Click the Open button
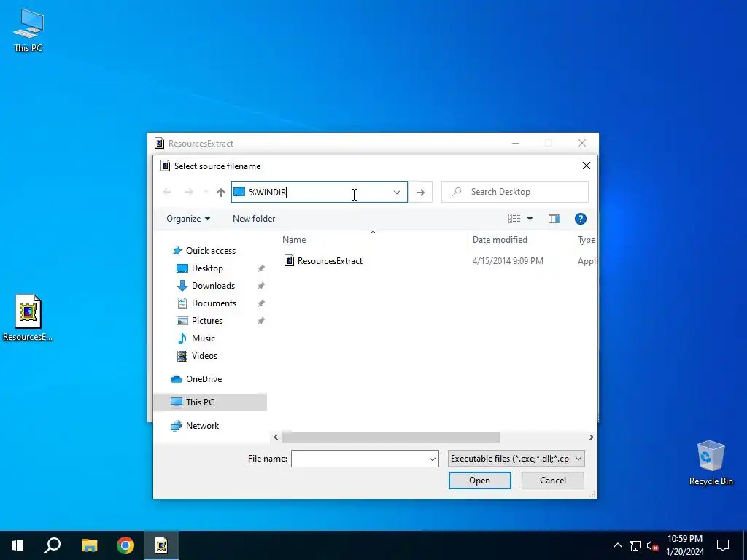The image size is (747, 560). pos(479,481)
